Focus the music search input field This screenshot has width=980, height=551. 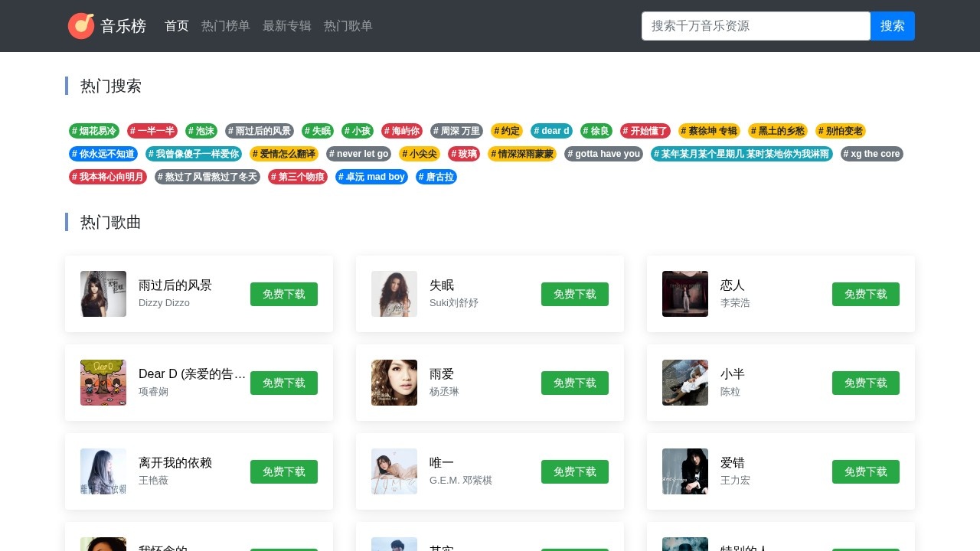pyautogui.click(x=756, y=26)
